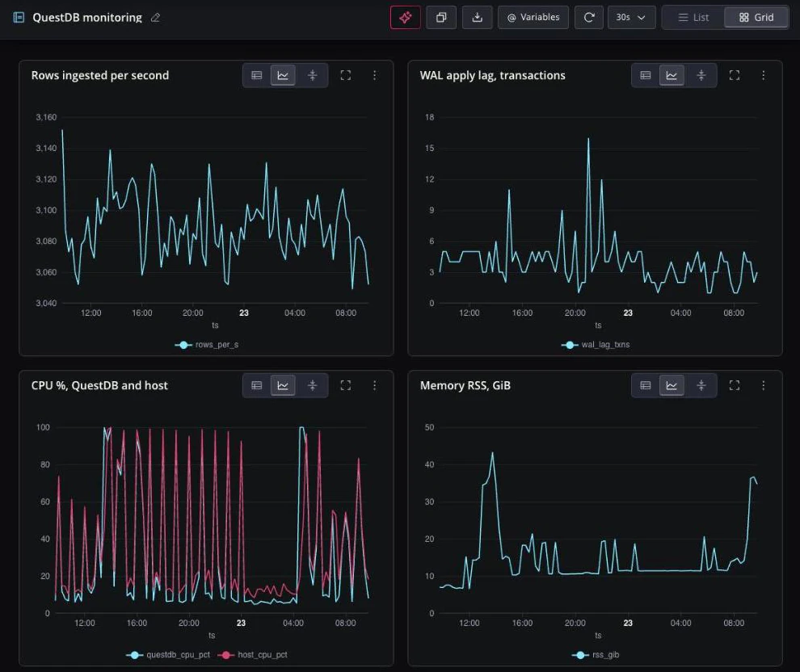Toggle the wal_lag_txns legend series
The width and height of the screenshot is (800, 672).
coord(596,345)
